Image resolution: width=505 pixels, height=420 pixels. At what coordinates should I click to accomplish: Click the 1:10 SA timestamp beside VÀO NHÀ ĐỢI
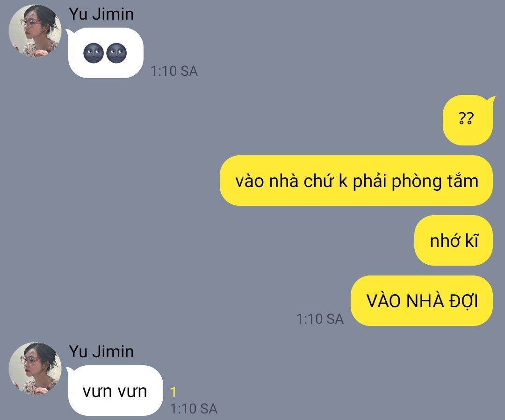coord(320,319)
